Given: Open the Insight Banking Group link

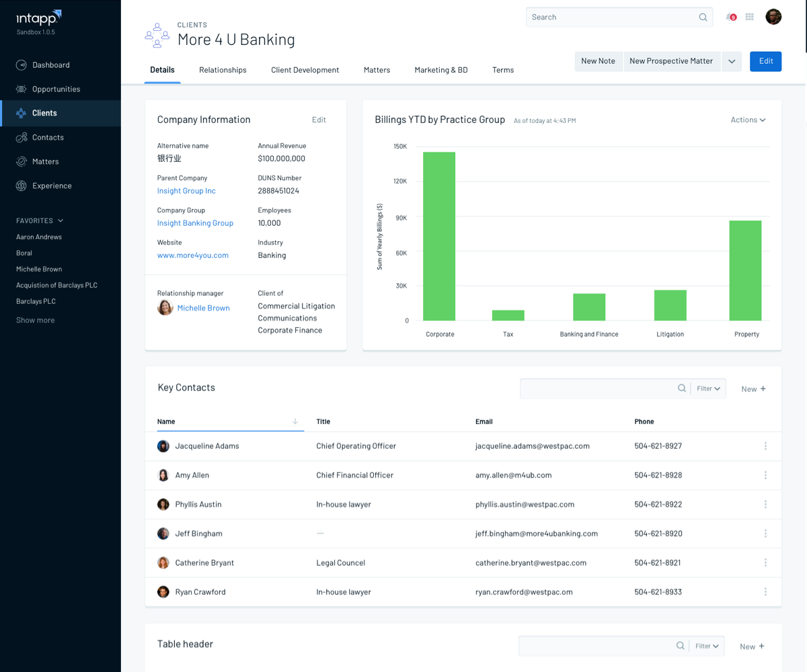Looking at the screenshot, I should click(195, 223).
